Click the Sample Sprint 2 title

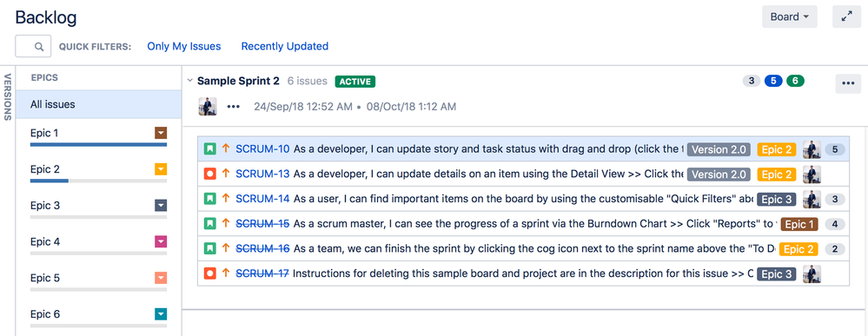tap(238, 81)
